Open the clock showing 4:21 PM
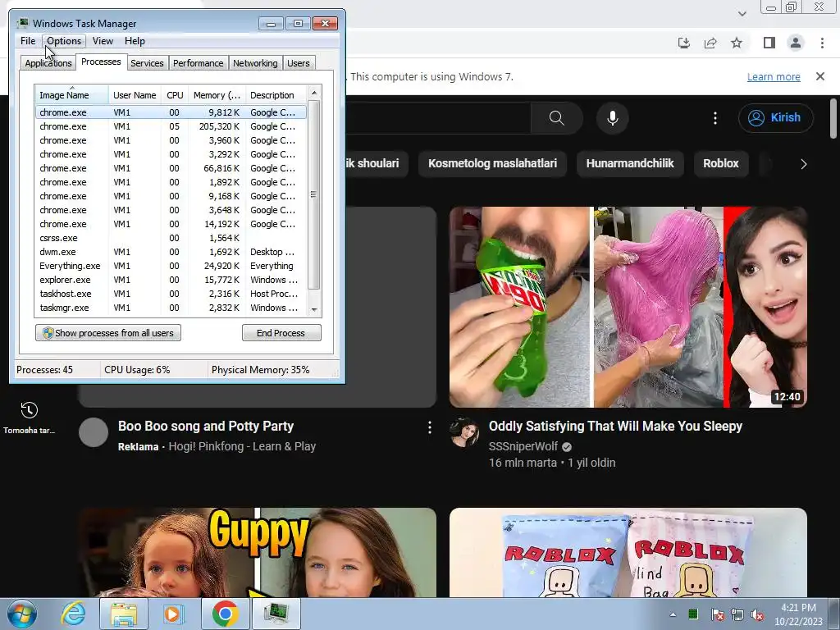Screen dimensions: 840x630 coord(798,614)
